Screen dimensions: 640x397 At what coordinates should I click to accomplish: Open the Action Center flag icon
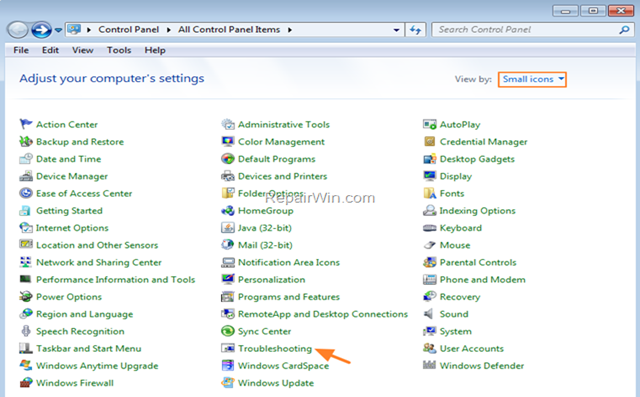[x=26, y=124]
